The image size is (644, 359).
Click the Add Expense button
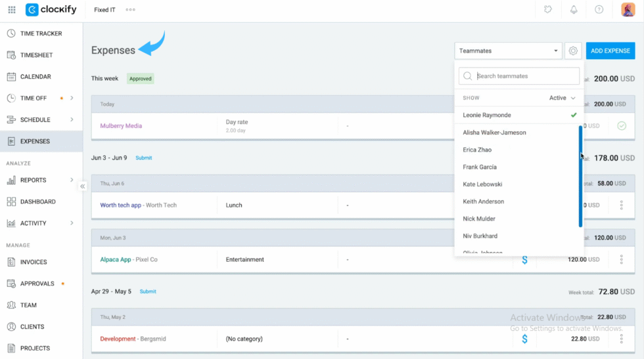(x=610, y=51)
